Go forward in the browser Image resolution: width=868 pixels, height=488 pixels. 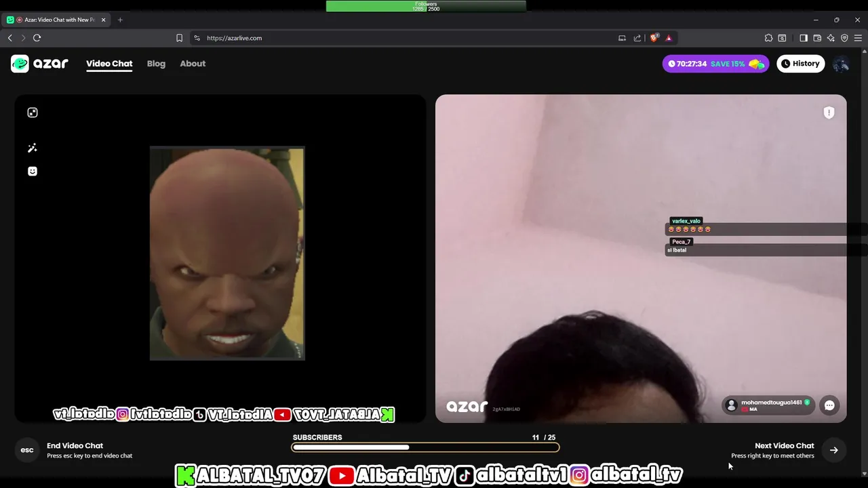click(23, 38)
